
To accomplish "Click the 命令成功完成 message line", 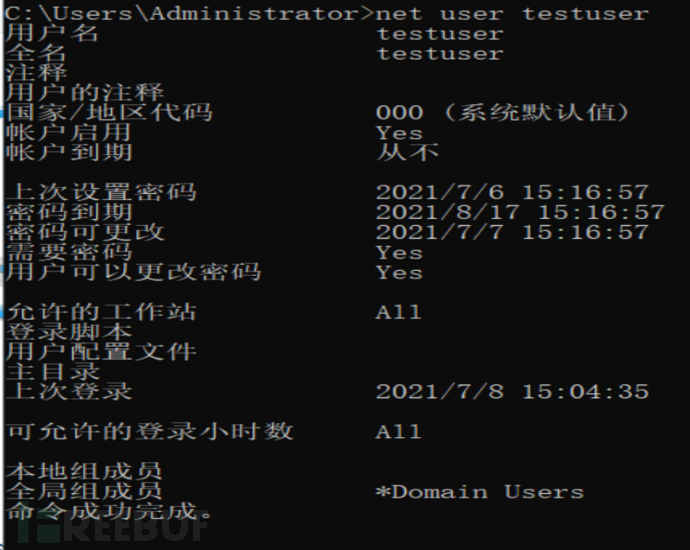I will 109,511.
